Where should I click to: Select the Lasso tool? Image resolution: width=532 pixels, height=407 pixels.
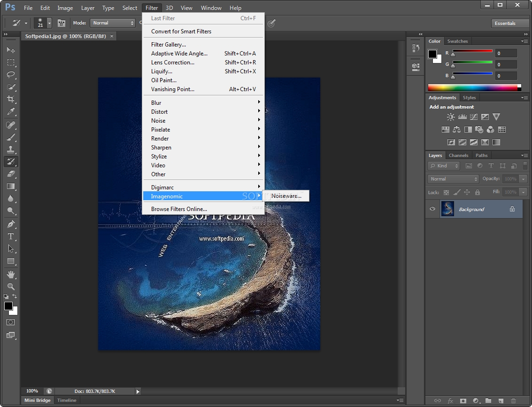11,75
